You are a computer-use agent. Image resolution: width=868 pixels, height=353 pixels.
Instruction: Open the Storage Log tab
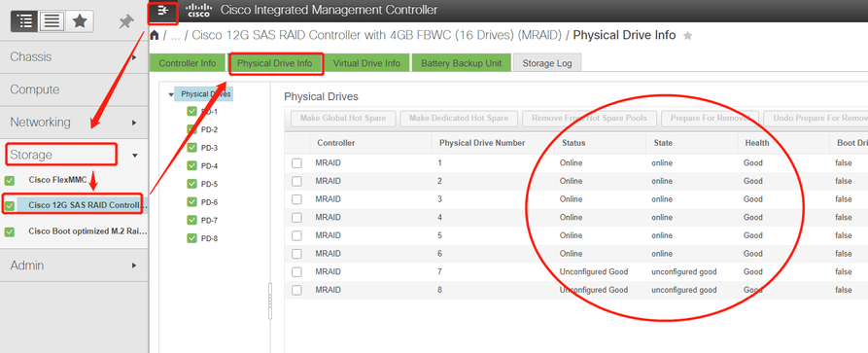pos(547,63)
